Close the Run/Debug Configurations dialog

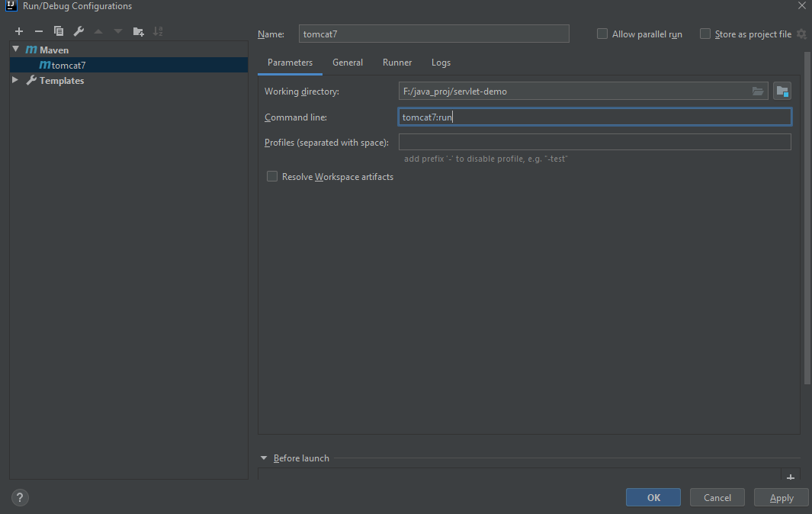801,5
